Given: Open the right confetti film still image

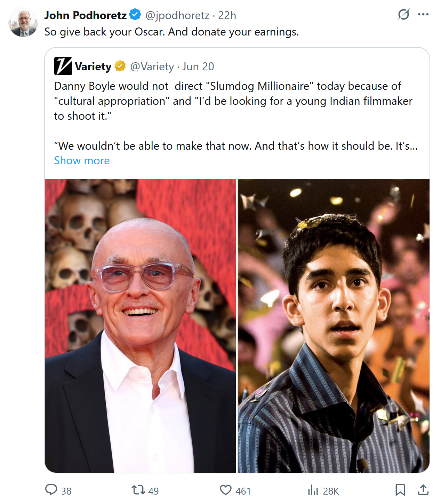Looking at the screenshot, I should pyautogui.click(x=334, y=326).
